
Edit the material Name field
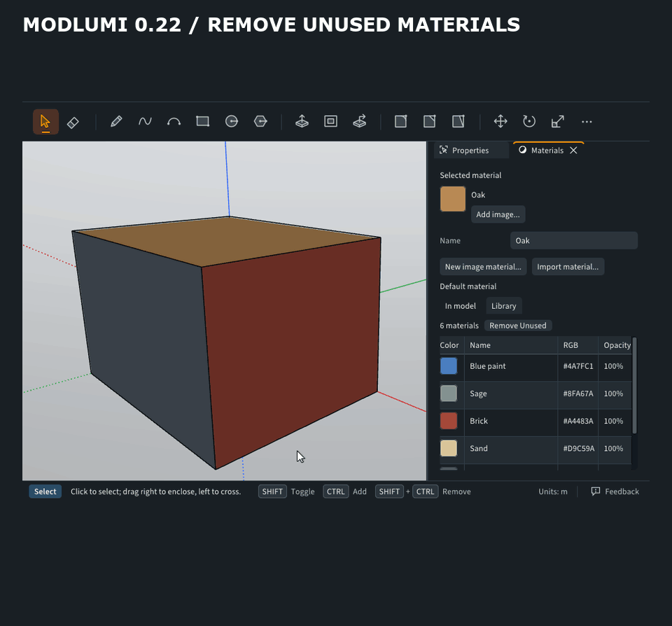pos(574,241)
